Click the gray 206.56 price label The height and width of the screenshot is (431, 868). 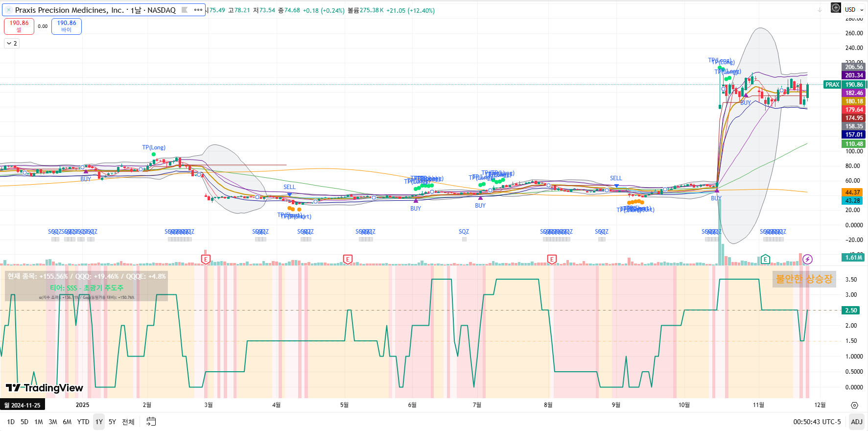pyautogui.click(x=854, y=67)
